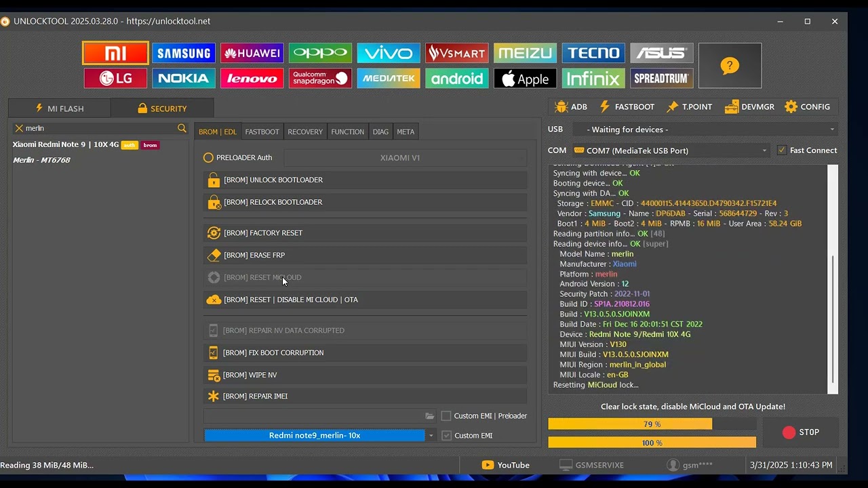868x488 pixels.
Task: Click the 79% progress bar
Action: point(652,424)
